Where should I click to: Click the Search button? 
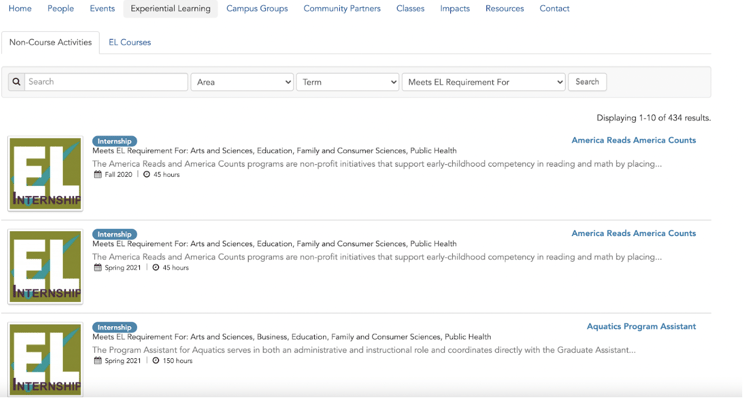(x=587, y=82)
